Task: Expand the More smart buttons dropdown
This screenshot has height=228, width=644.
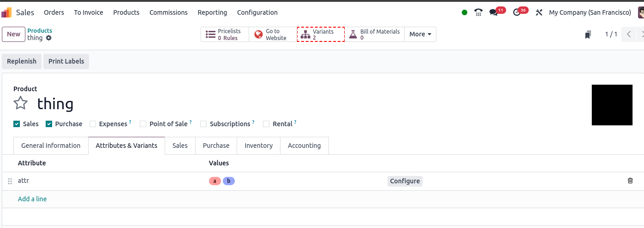Action: tap(420, 34)
